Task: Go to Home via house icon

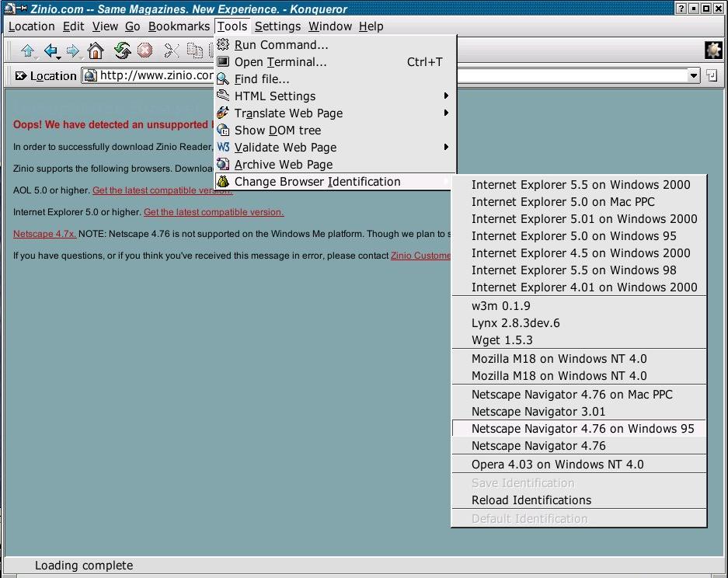Action: pyautogui.click(x=96, y=51)
